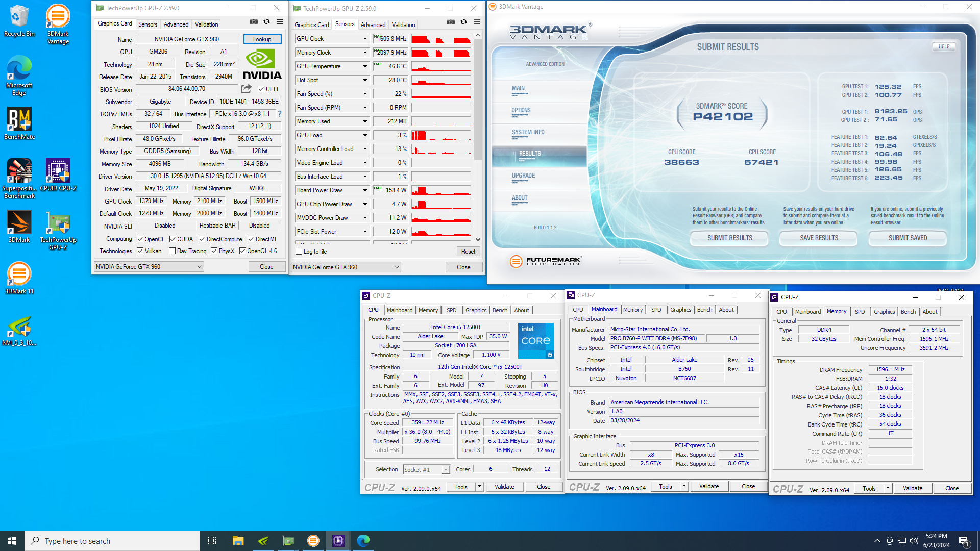Click SUBMIT RESULTS in 3DMark Vantage
980x551 pixels.
(x=729, y=238)
